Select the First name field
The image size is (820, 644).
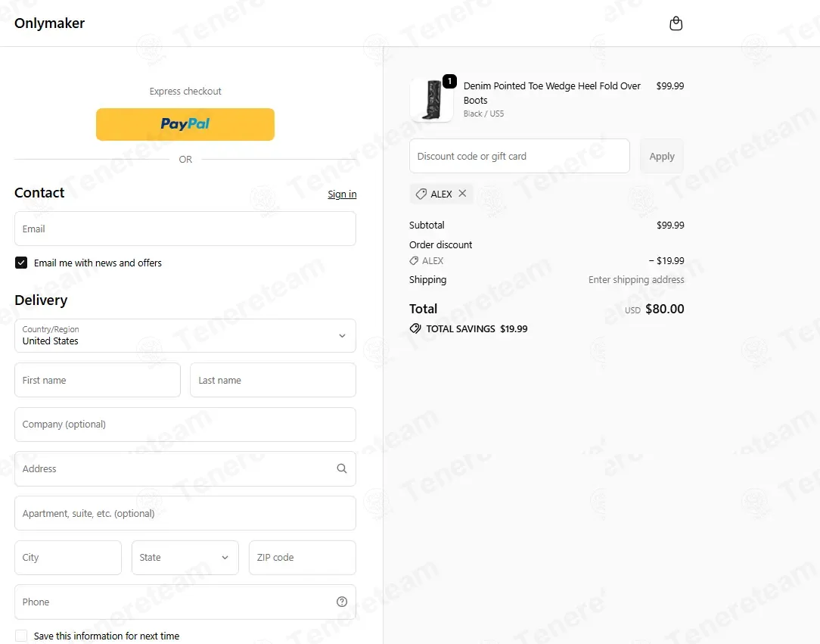(98, 381)
